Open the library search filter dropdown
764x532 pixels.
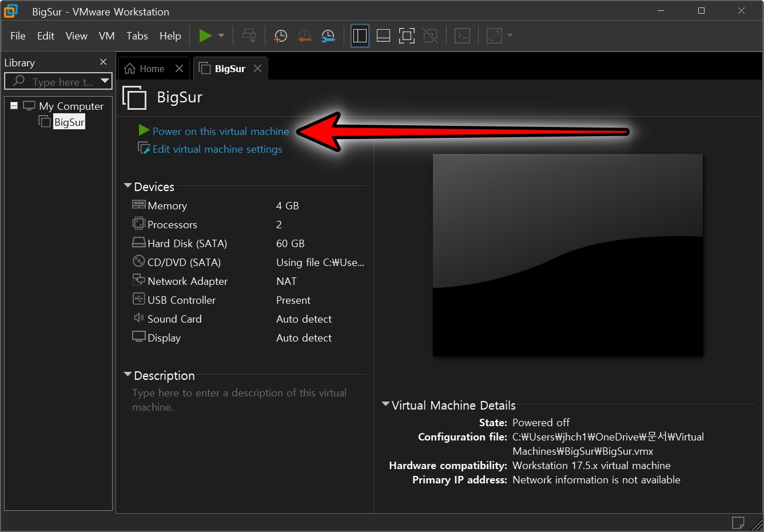point(105,81)
